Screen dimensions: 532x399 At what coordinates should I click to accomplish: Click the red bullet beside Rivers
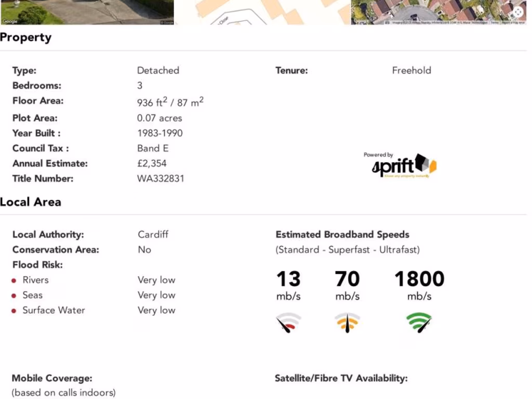pos(15,281)
